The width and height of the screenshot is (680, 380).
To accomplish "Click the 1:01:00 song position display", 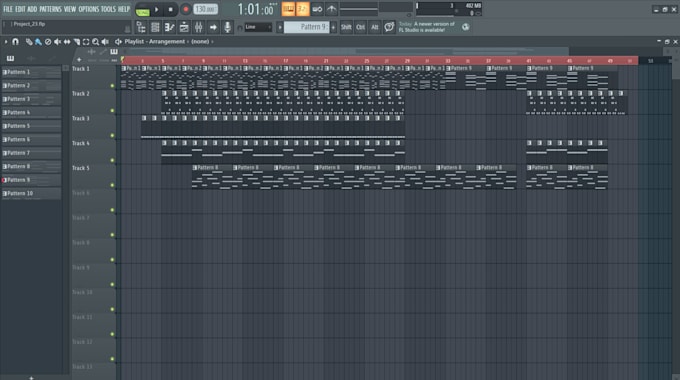I will pyautogui.click(x=256, y=9).
